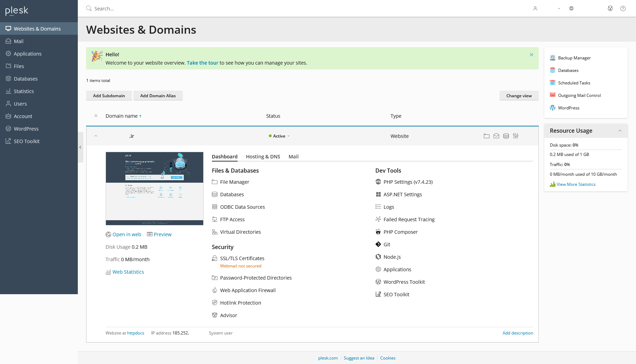Collapse the Resource Usage panel
Viewport: 636px width, 364px height.
pyautogui.click(x=620, y=131)
